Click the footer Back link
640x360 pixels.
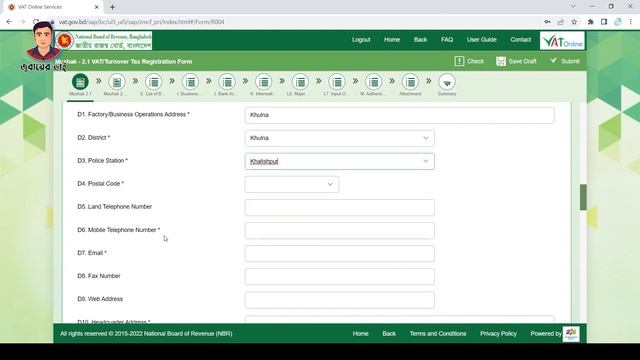click(389, 333)
